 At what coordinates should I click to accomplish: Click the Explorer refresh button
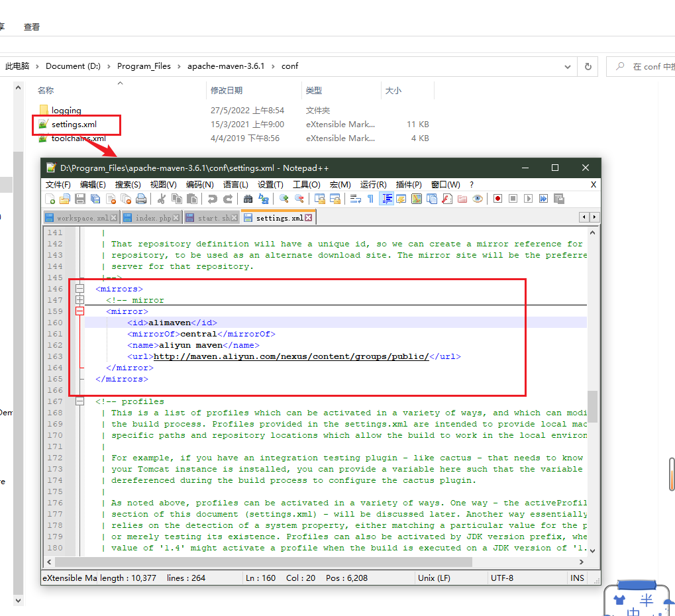tap(588, 67)
